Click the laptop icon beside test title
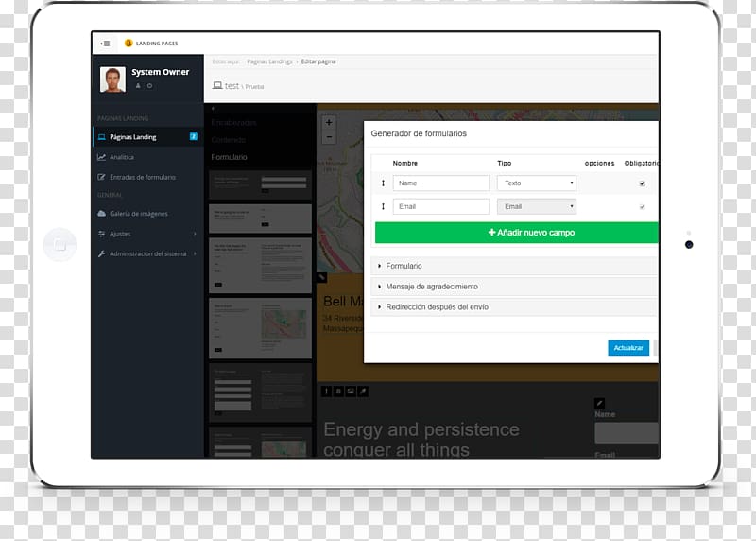The height and width of the screenshot is (541, 756). (217, 85)
